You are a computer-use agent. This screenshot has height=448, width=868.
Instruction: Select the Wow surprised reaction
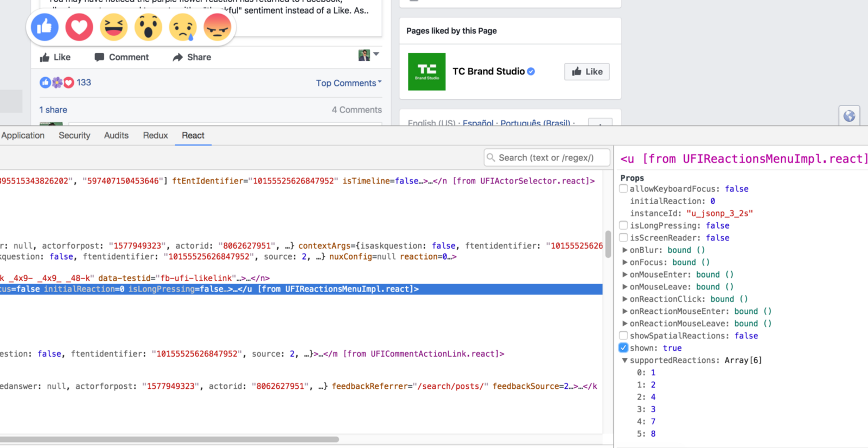[x=148, y=27]
